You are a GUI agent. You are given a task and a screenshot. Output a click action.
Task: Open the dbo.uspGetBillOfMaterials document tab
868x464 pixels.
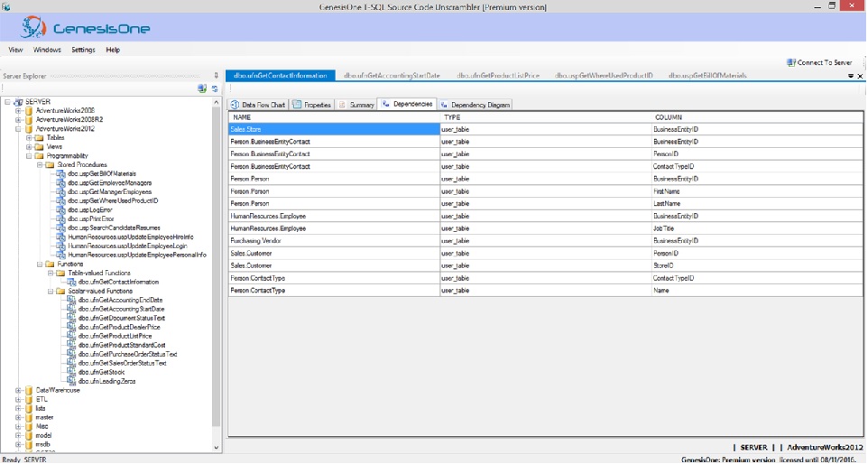click(707, 76)
